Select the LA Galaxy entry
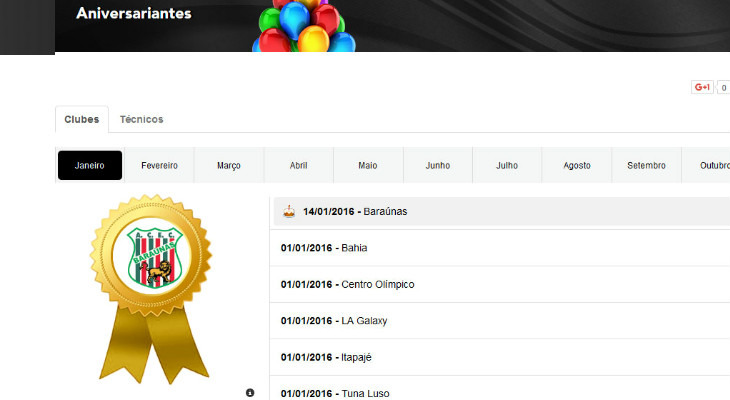The image size is (730, 400). [363, 321]
